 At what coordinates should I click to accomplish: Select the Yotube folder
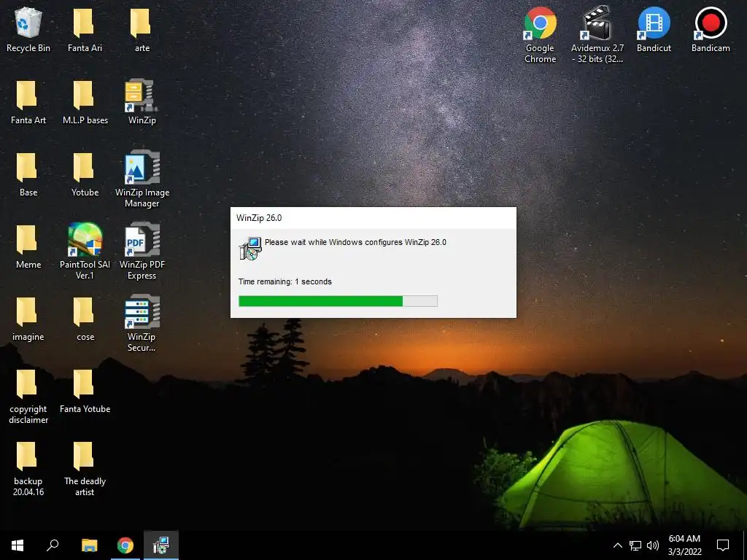coord(85,174)
